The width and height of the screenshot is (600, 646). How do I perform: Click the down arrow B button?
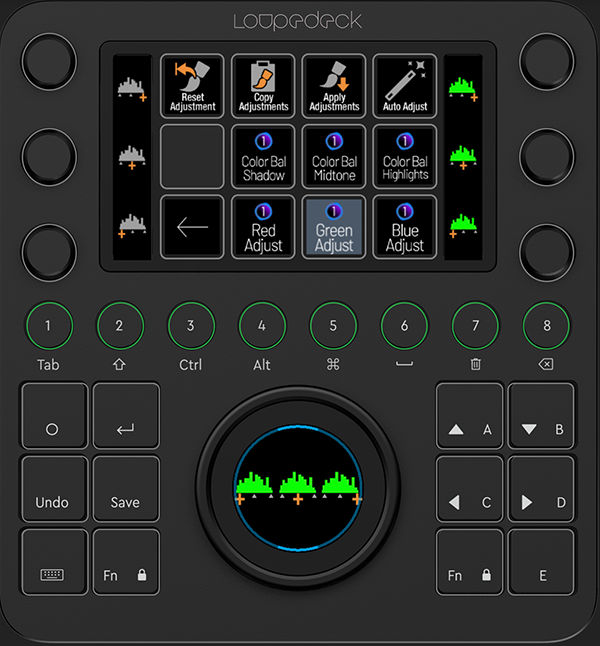point(541,416)
